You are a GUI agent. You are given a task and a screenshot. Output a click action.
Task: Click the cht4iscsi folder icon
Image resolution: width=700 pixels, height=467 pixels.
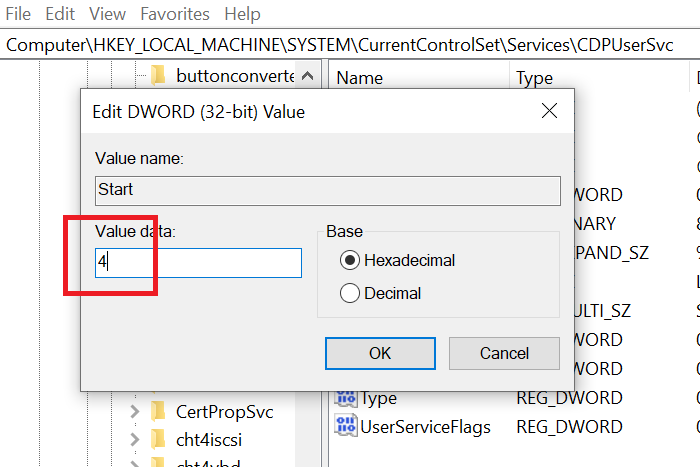click(158, 440)
